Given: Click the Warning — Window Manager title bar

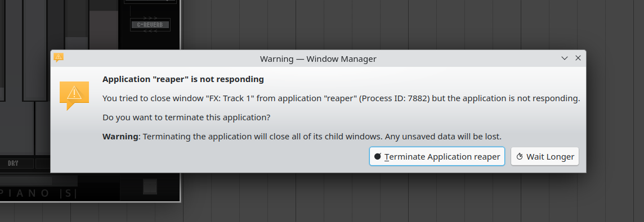Looking at the screenshot, I should tap(318, 58).
